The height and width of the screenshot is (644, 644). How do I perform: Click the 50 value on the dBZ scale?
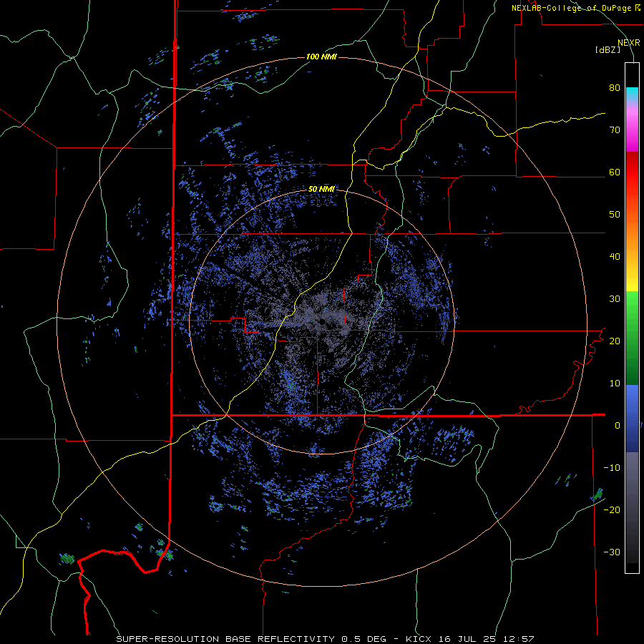coord(615,215)
